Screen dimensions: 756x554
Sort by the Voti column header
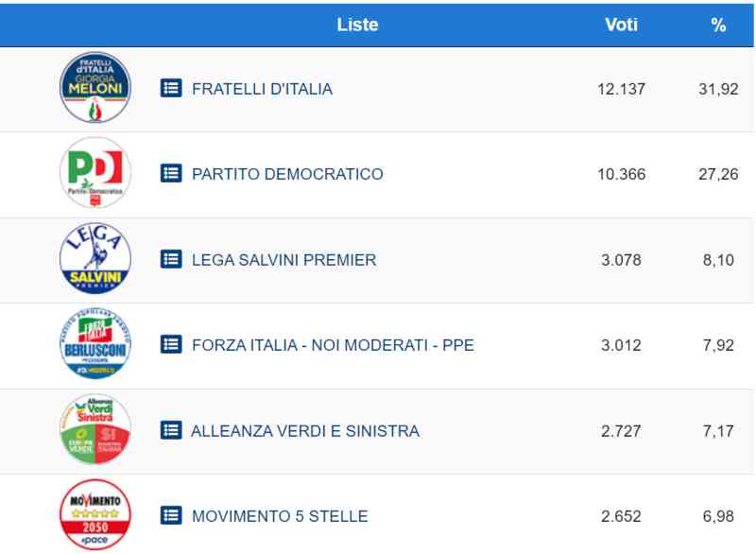pos(621,26)
